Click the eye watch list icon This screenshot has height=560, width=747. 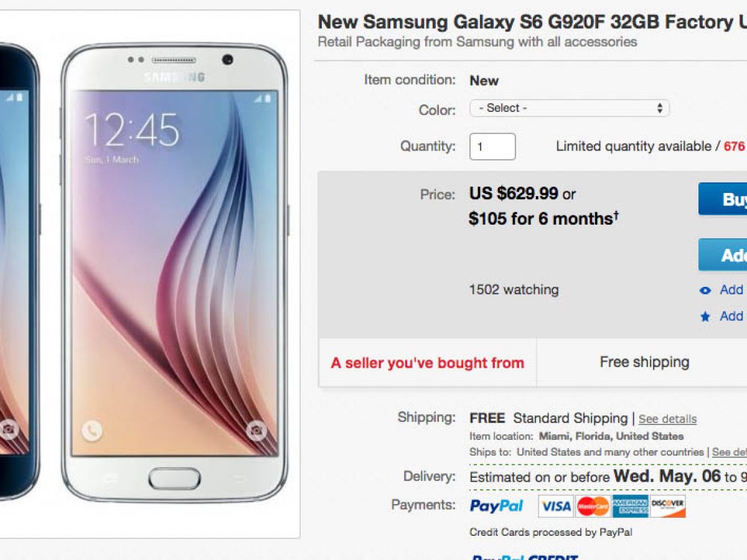(x=705, y=291)
